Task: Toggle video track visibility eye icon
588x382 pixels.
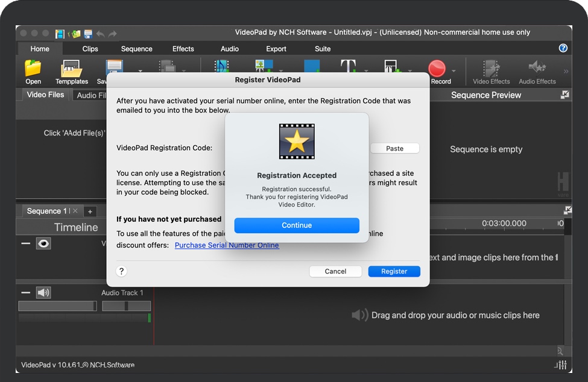Action: coord(43,243)
